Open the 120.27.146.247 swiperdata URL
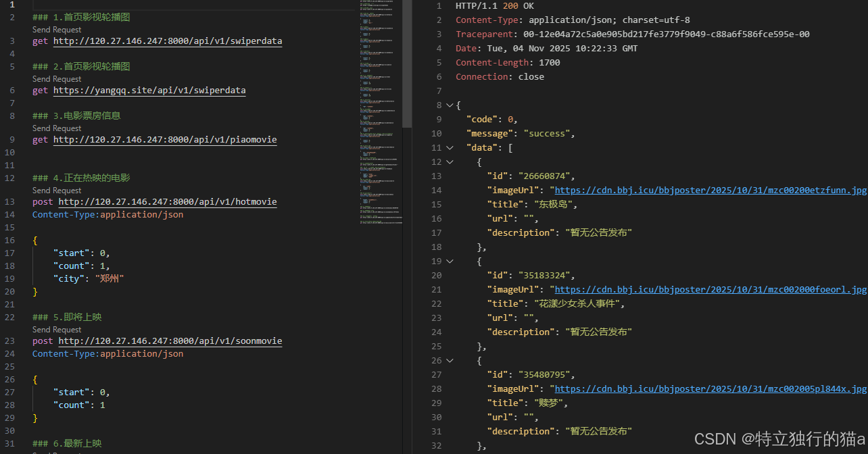Image resolution: width=868 pixels, height=454 pixels. pos(168,41)
